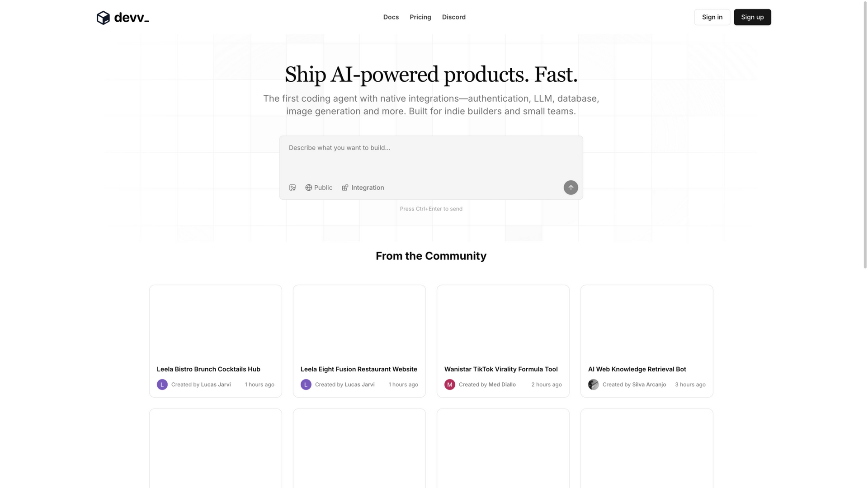Click Med Diallo's red M avatar
868x488 pixels.
point(450,385)
